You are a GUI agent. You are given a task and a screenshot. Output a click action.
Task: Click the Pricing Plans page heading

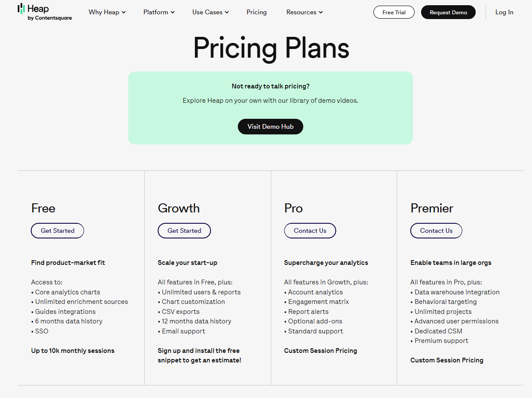(x=271, y=48)
